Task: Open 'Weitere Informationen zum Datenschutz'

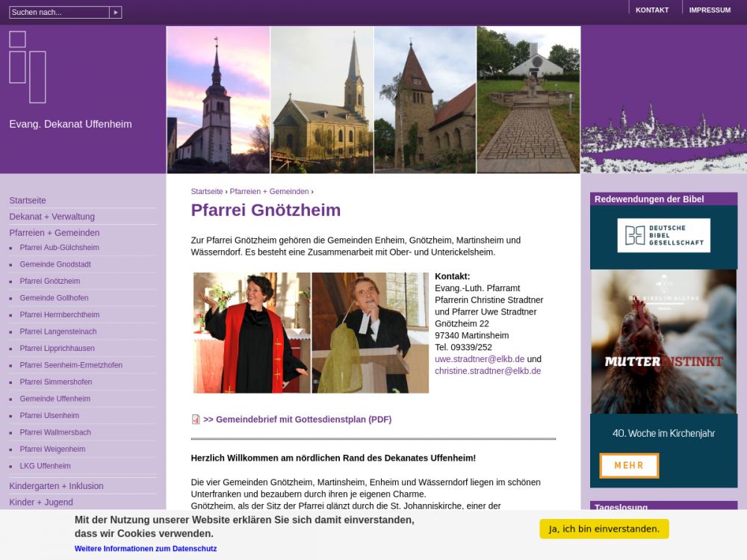Action: point(146,549)
